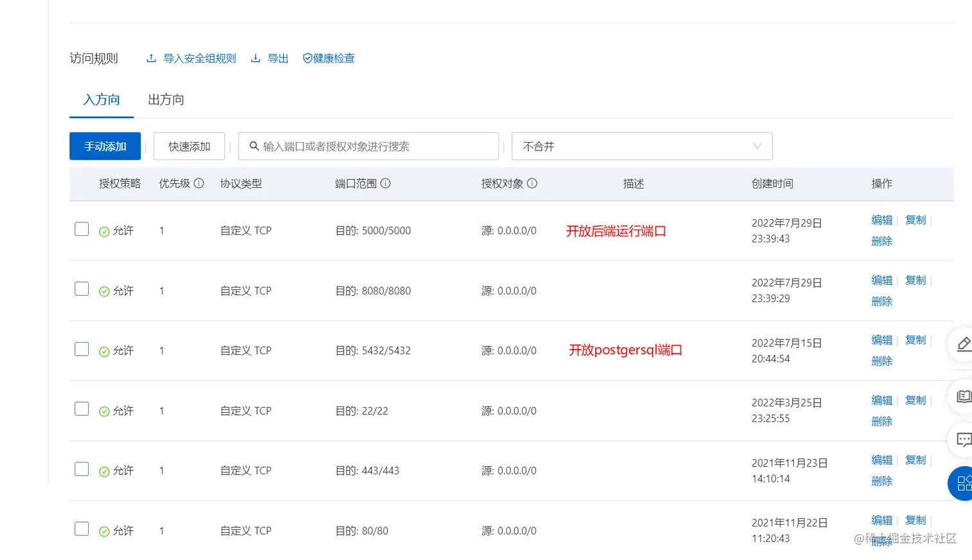Click the 目的: 8080/8080 port cell
The width and height of the screenshot is (972, 560).
pyautogui.click(x=373, y=291)
